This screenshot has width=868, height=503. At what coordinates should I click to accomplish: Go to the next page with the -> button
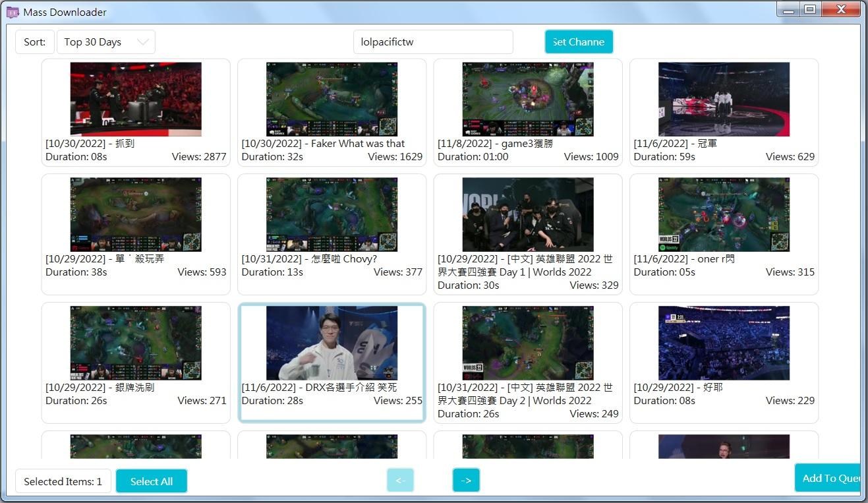click(x=466, y=481)
